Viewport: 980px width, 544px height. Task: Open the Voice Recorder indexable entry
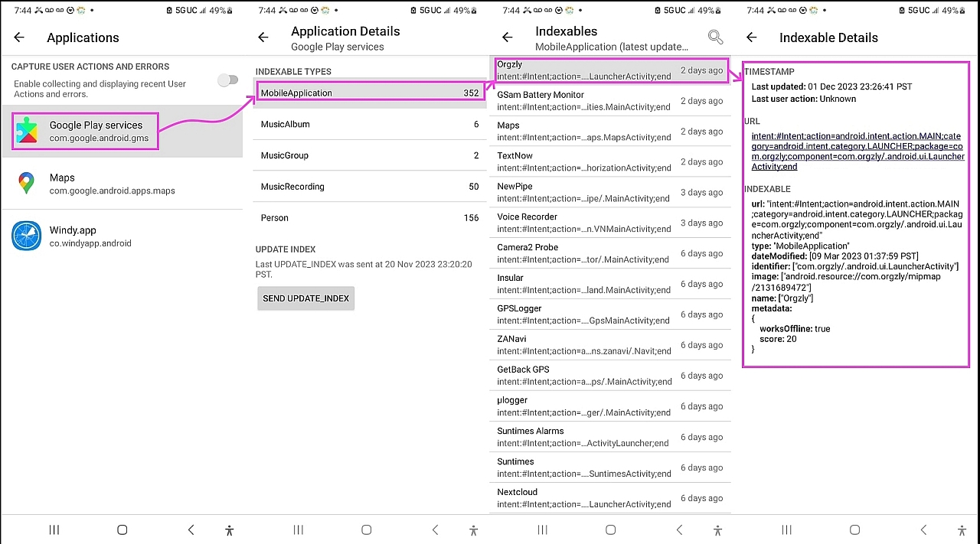click(610, 223)
